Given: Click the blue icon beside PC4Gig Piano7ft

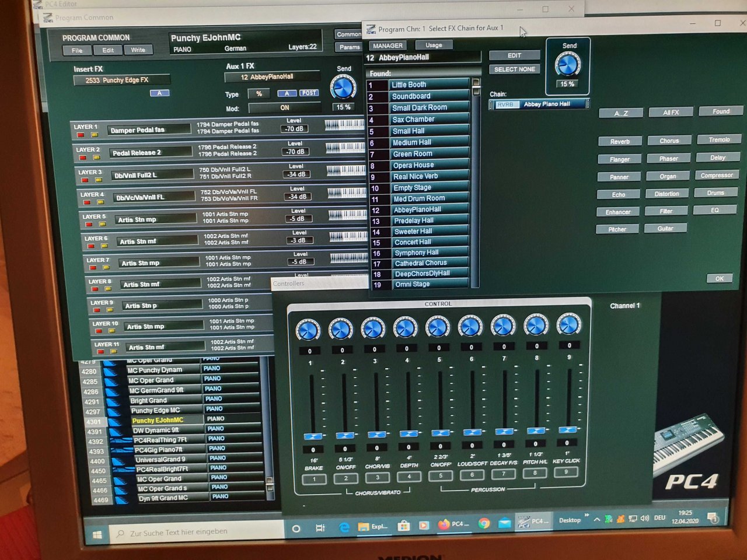Looking at the screenshot, I should point(121,450).
